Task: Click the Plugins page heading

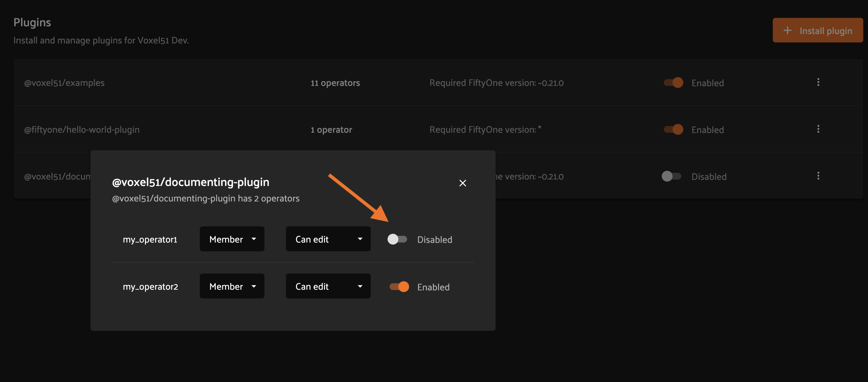Action: point(32,22)
